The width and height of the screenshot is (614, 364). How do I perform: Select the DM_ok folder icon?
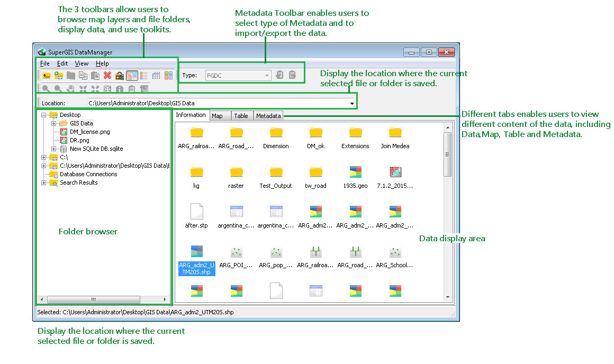315,132
